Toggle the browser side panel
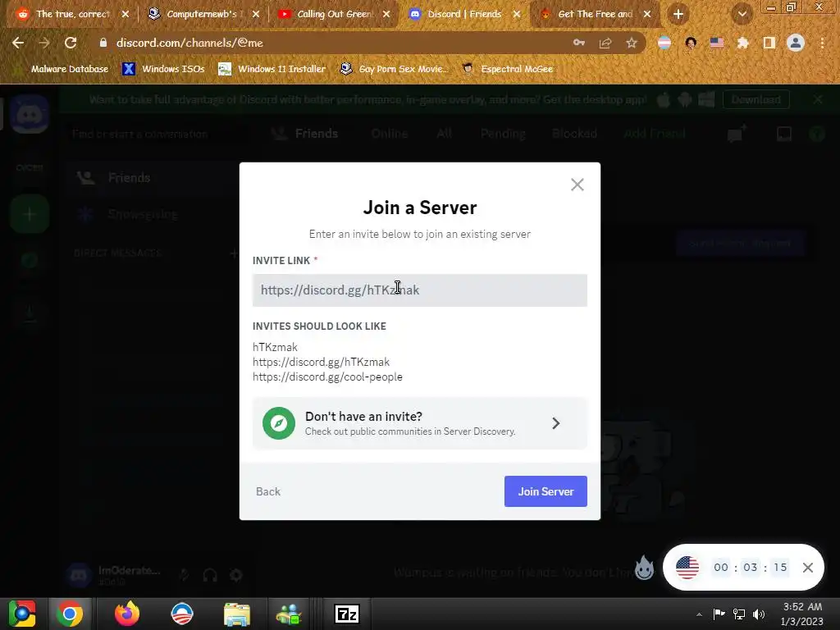840x630 pixels. point(769,43)
